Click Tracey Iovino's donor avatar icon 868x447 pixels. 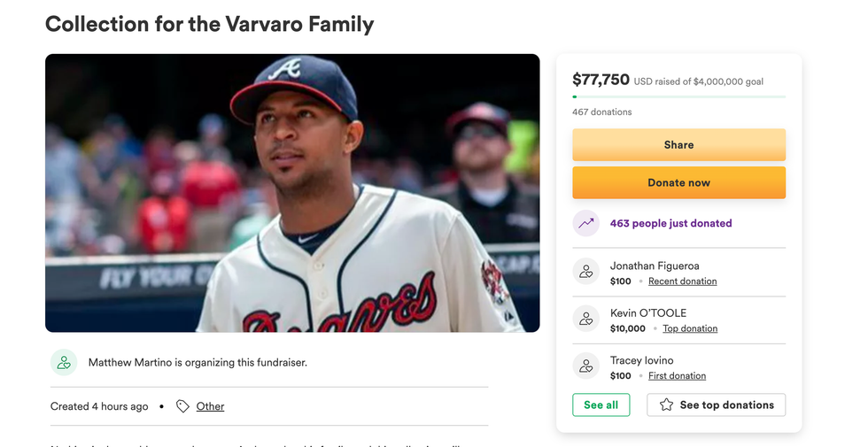[586, 366]
